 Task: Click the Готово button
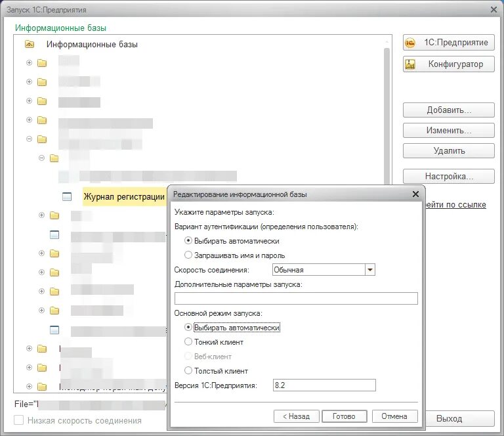[345, 416]
